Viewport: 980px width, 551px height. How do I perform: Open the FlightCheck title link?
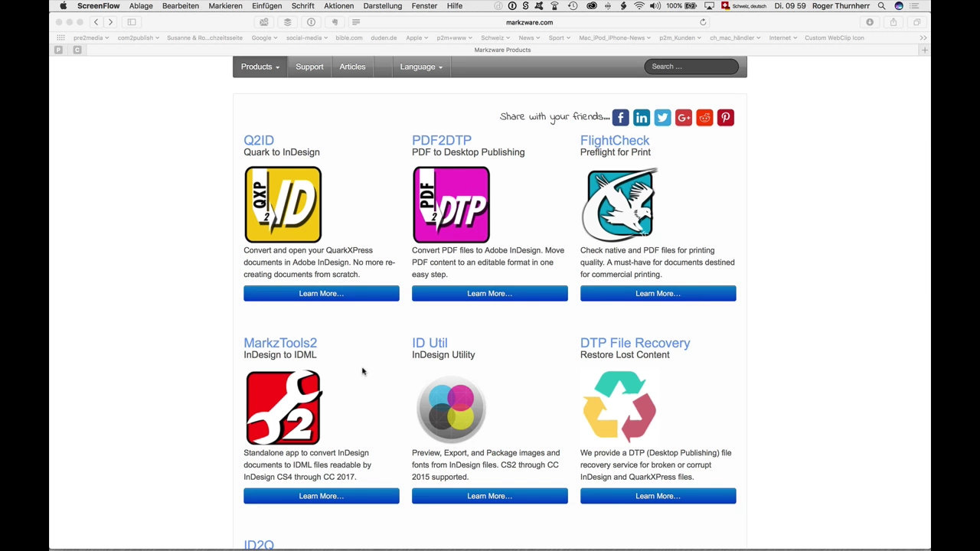pyautogui.click(x=615, y=140)
